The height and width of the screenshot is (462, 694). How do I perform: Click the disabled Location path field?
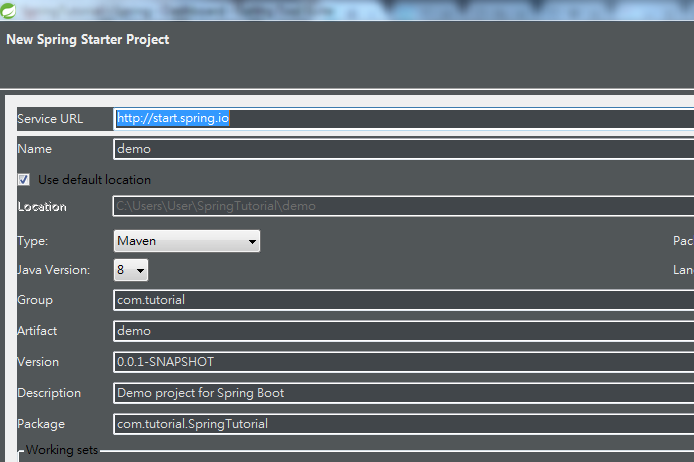point(404,206)
